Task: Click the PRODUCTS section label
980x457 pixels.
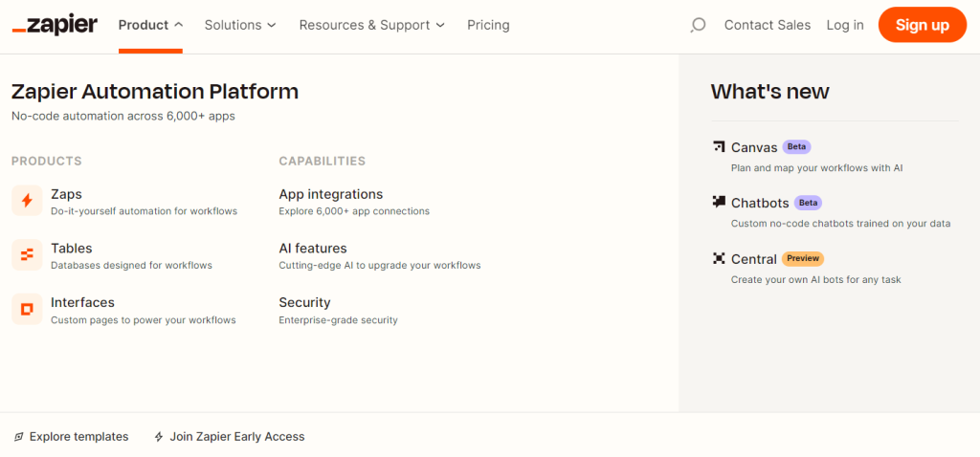Action: [47, 161]
